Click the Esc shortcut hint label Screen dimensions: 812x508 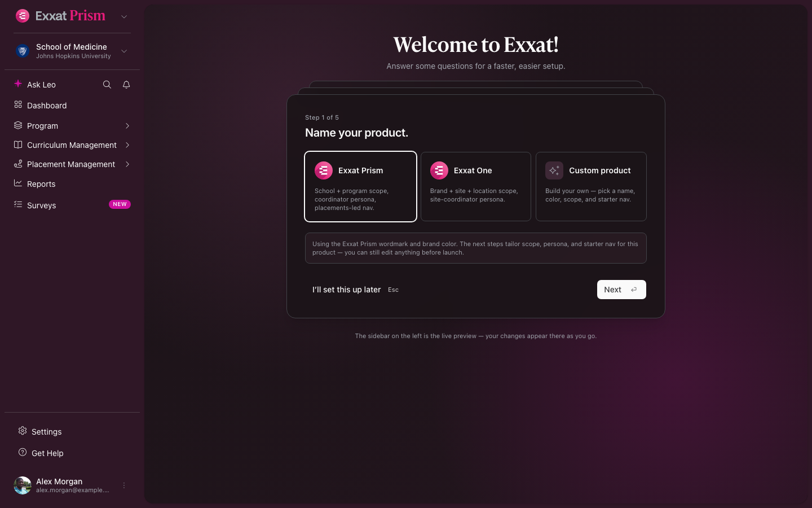(393, 290)
